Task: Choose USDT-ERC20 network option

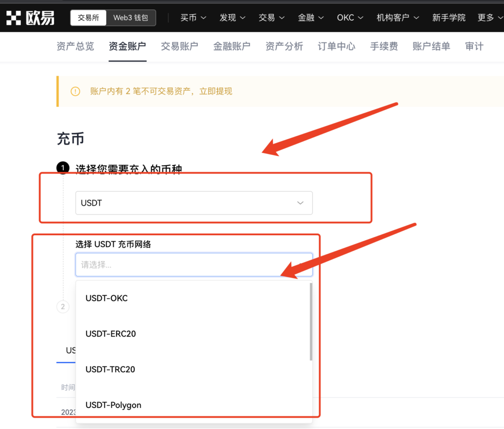Action: click(194, 334)
